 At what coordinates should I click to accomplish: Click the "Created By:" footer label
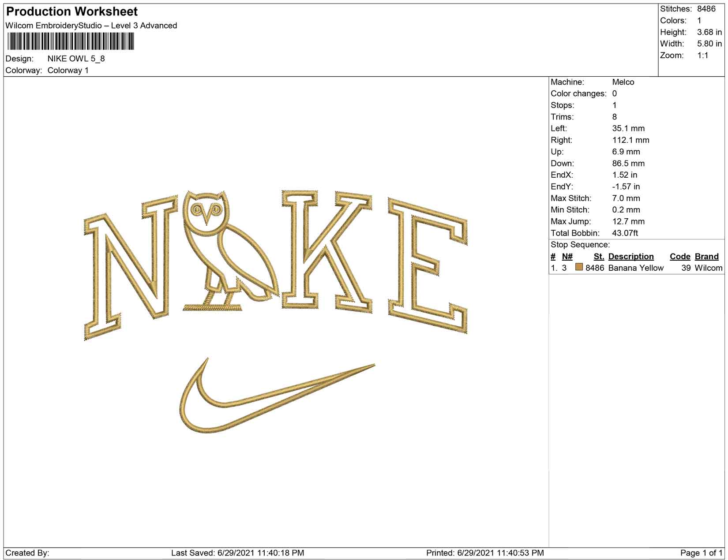point(27,553)
